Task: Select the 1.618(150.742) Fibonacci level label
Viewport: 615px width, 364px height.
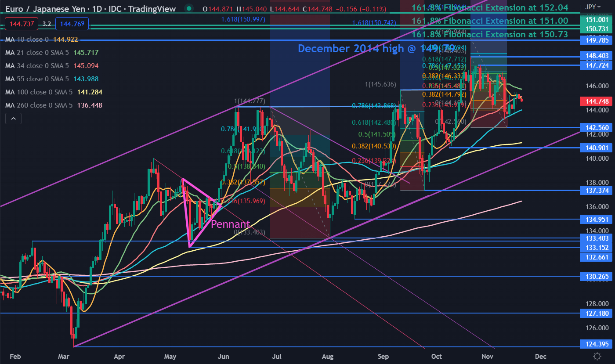Action: (x=374, y=22)
